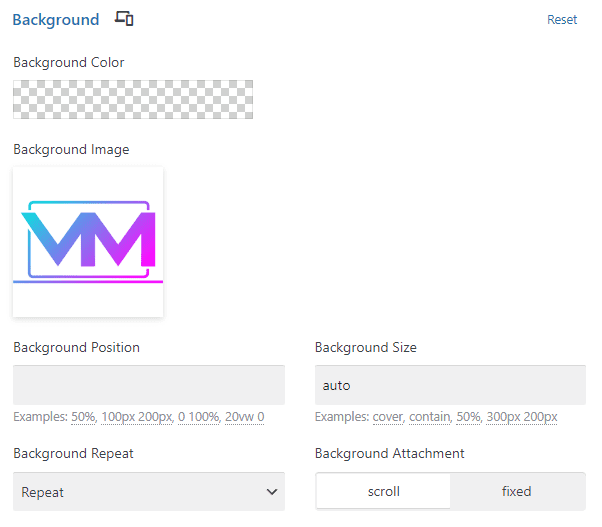Click the responsive devices icon beside Background
Screen dimensions: 602x527
pos(124,18)
